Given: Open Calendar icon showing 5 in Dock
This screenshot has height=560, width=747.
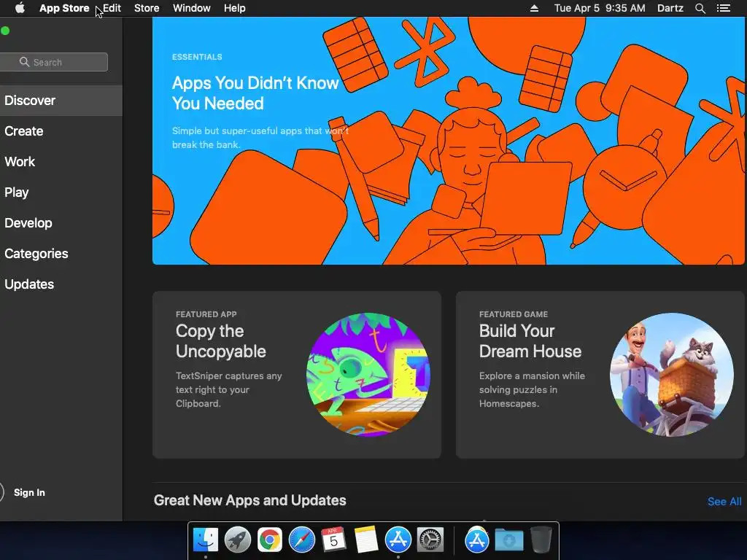Looking at the screenshot, I should pos(333,540).
